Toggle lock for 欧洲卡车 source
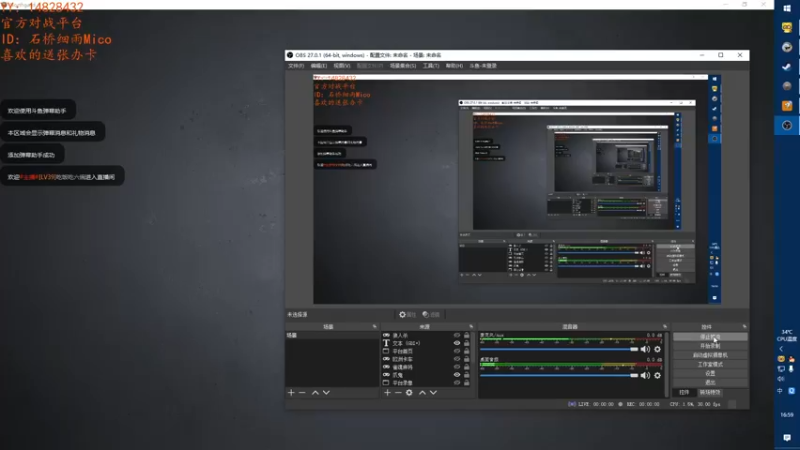Viewport: 800px width, 450px height. (466, 359)
